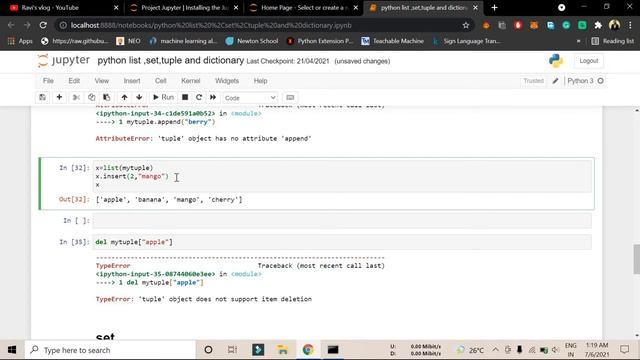Expand the hidden bookmarks chevron
This screenshot has height=360, width=640.
(x=578, y=41)
